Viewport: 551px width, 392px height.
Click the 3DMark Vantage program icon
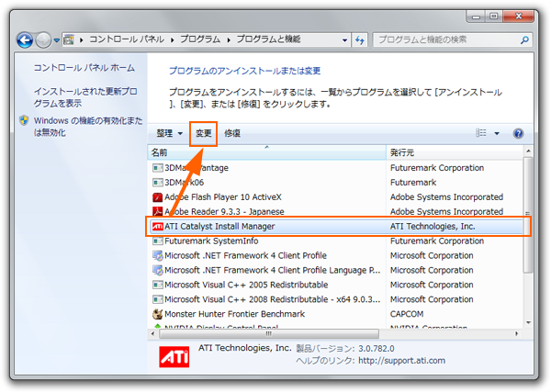coord(157,168)
